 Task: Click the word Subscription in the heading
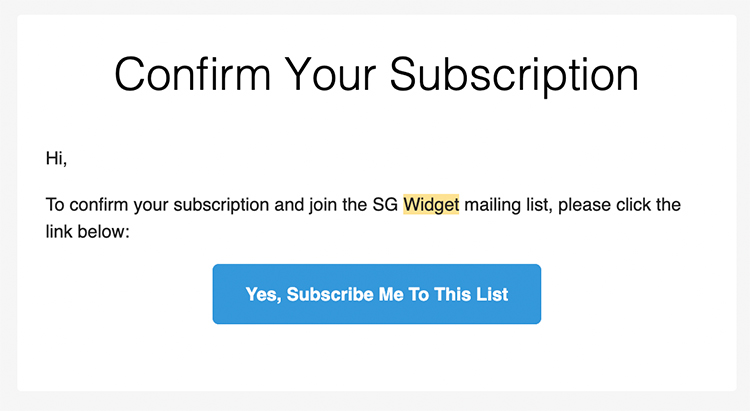(514, 76)
